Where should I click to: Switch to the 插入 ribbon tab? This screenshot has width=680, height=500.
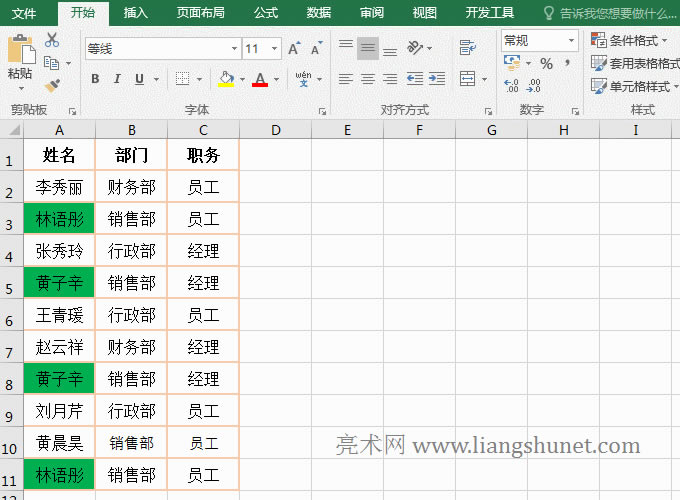[136, 13]
